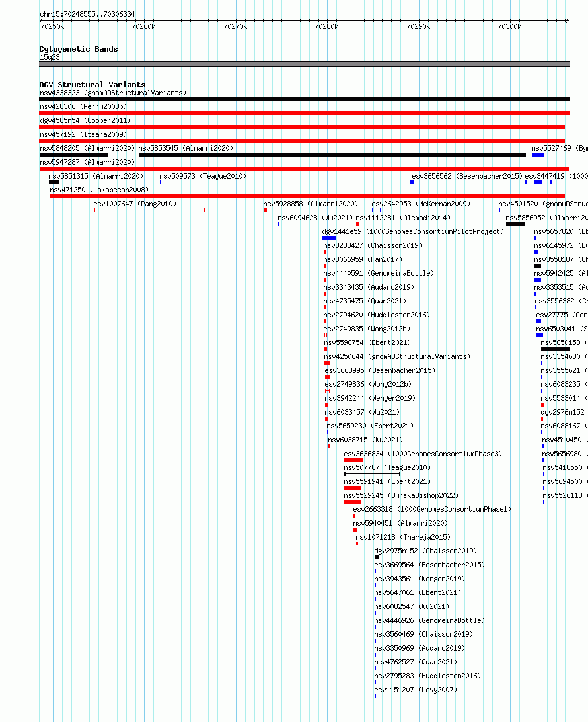Open nsv4250644 (gnomADStructuralVariants) variant
Viewport: 588px width, 722px height.
pyautogui.click(x=397, y=356)
